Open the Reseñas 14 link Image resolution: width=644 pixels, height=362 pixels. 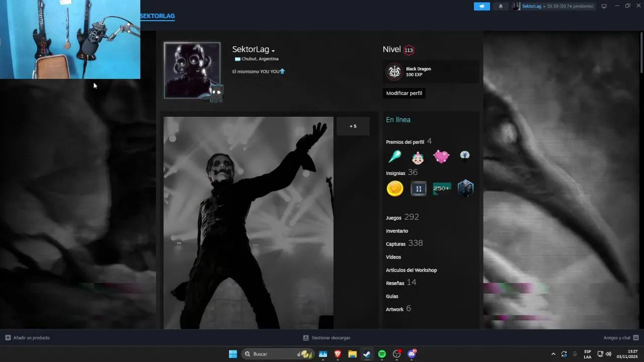[x=401, y=283]
